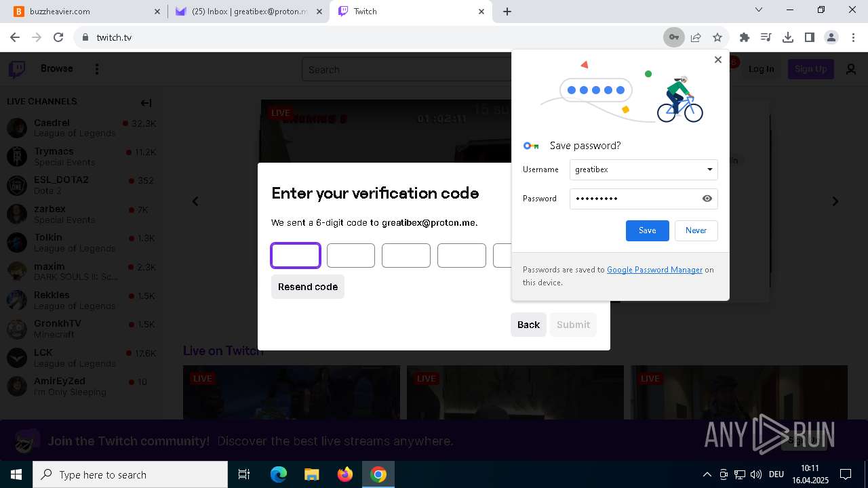Viewport: 868px width, 488px height.
Task: Open Chrome three-dot menu
Action: 853,37
